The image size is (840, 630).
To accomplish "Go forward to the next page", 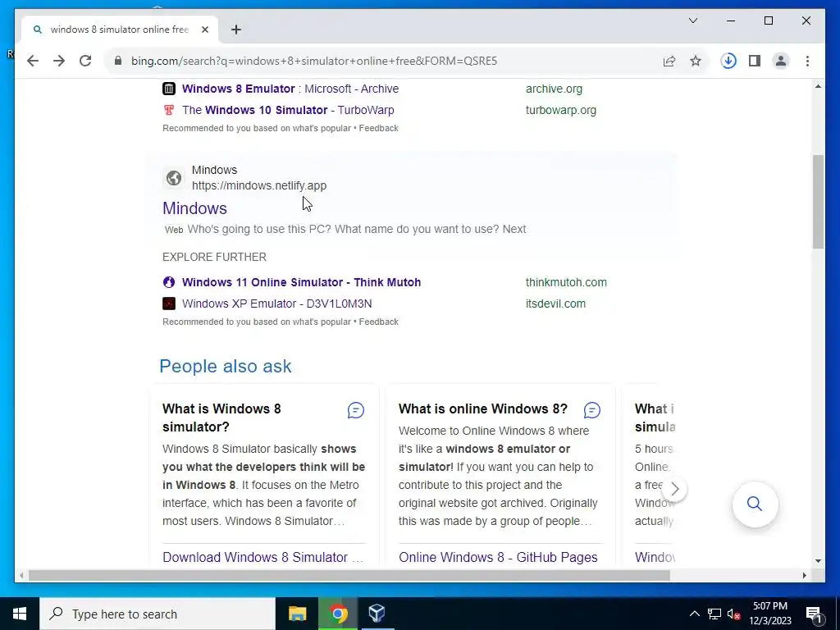I will 59,61.
